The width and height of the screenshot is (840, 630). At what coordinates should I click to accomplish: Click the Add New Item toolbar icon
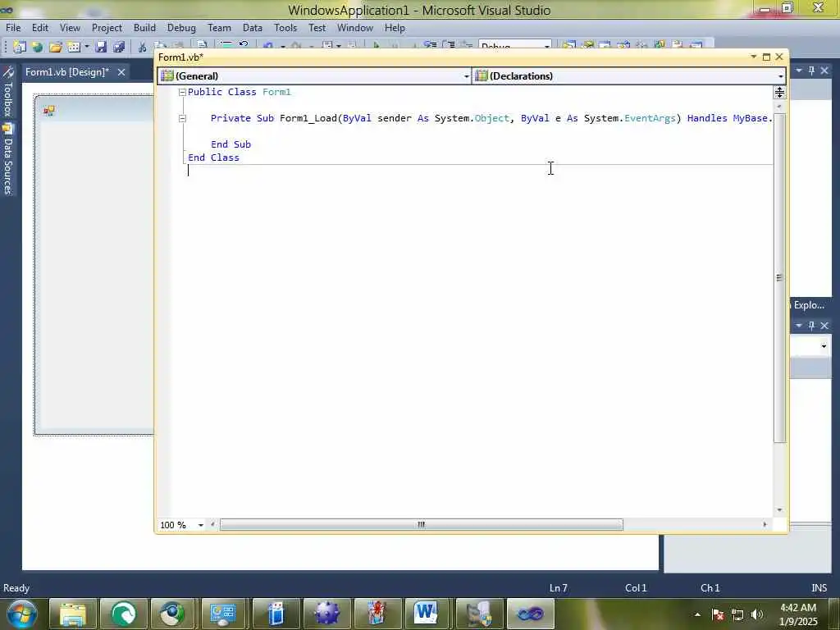click(74, 47)
